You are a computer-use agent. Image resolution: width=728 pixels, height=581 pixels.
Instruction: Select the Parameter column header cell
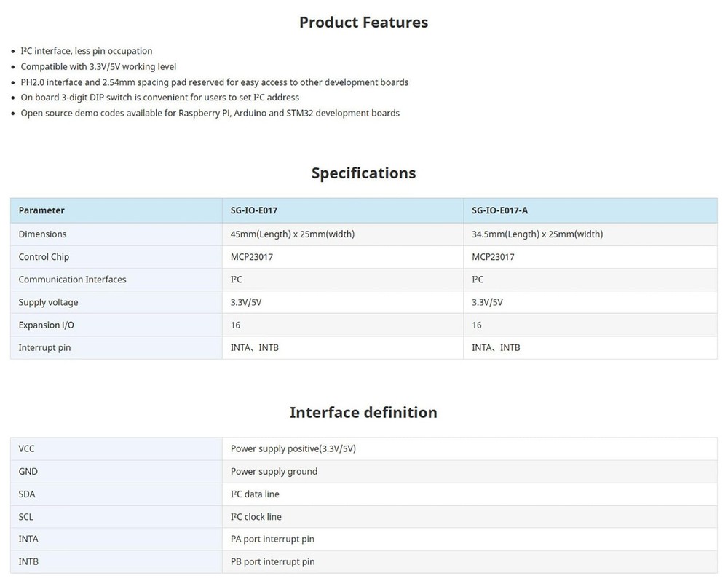(41, 210)
